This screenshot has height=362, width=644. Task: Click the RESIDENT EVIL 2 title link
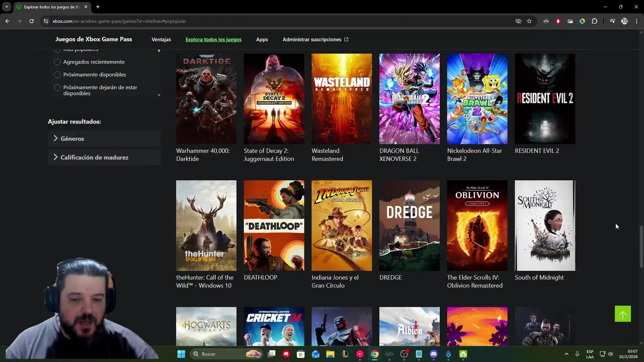tap(537, 151)
